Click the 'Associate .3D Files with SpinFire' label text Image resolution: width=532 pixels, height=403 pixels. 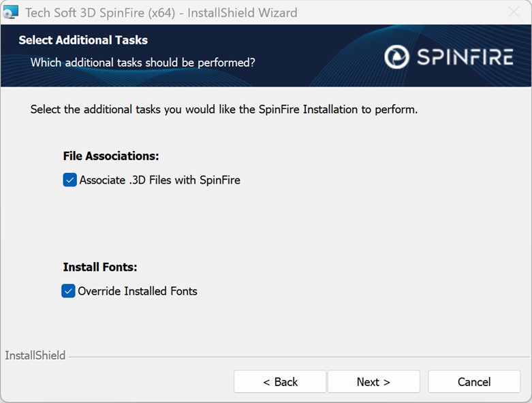[159, 180]
